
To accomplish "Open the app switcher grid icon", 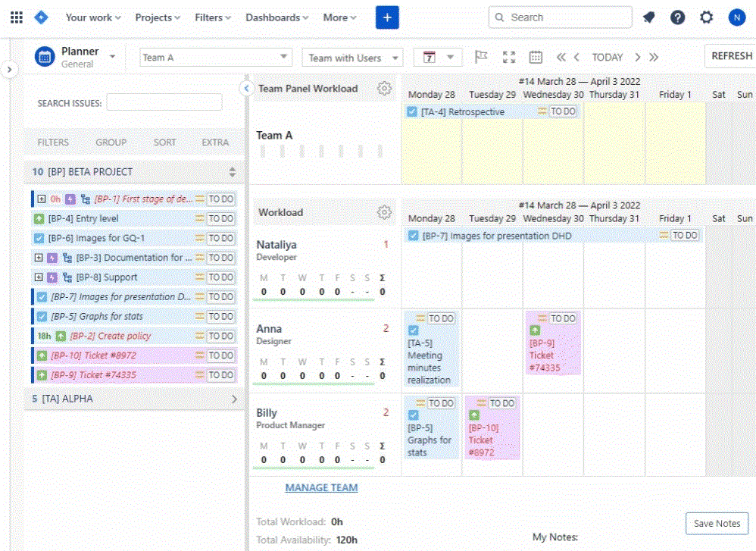I will (17, 17).
